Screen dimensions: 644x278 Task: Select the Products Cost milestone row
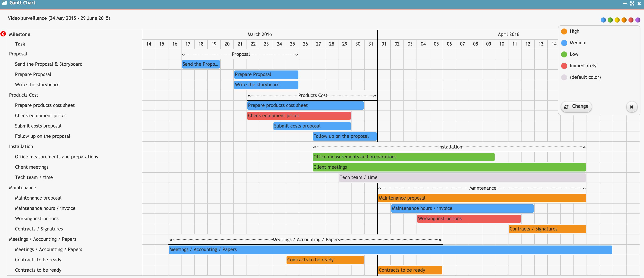24,95
